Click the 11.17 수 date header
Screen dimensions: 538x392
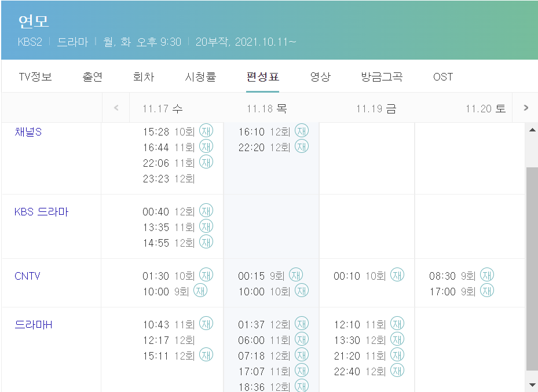[x=163, y=109]
